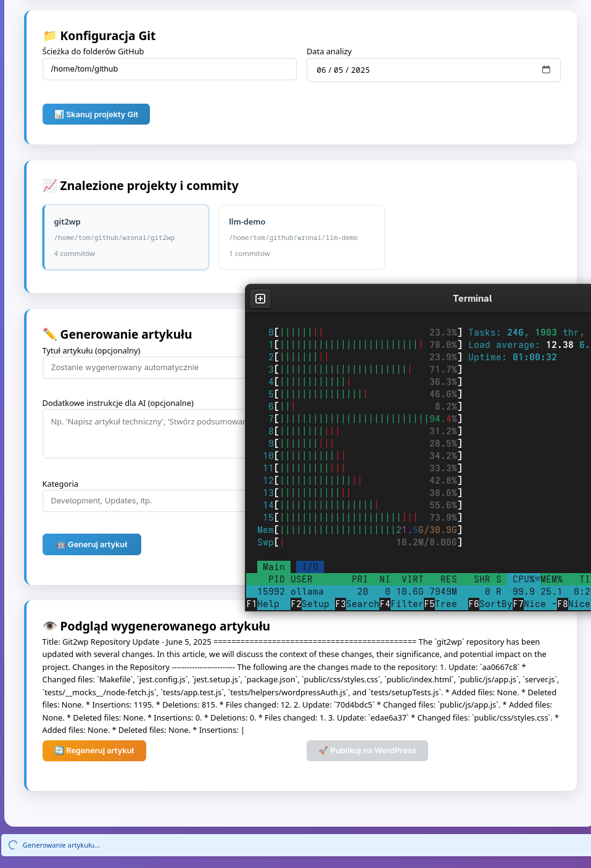
Task: Click the Kategoria input field
Action: tap(144, 501)
